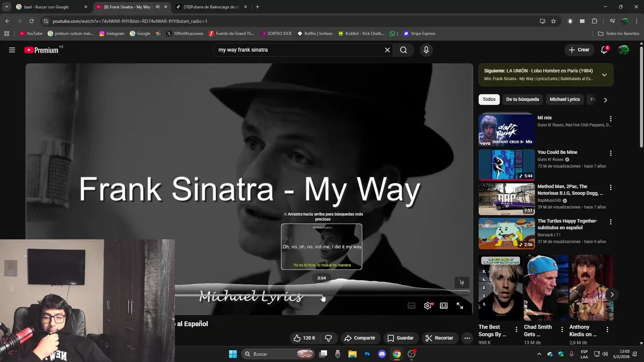Image resolution: width=644 pixels, height=362 pixels.
Task: Click the Compartir button
Action: (x=360, y=338)
